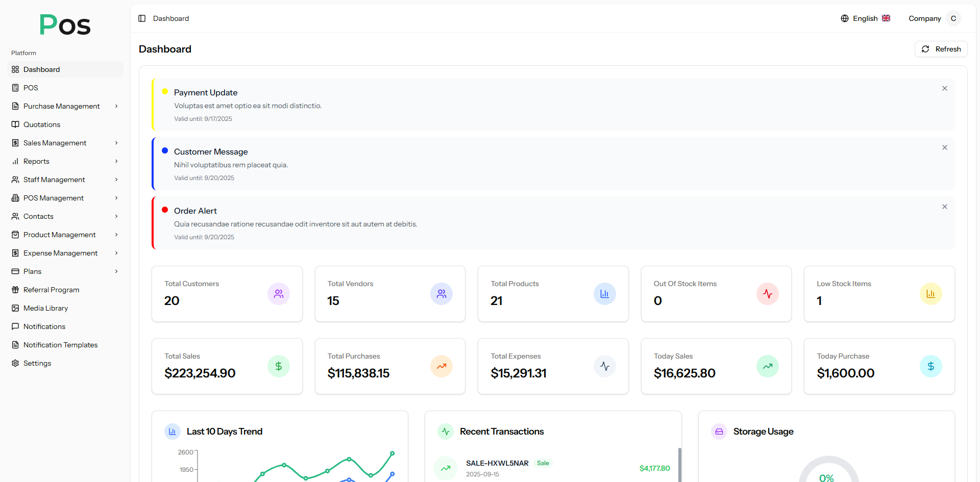Click the Recent Transactions scrollbar
Image resolution: width=980 pixels, height=482 pixels.
tap(679, 464)
